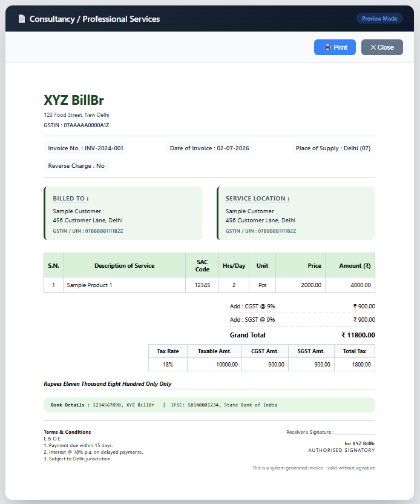Screen dimensions: 420x504
Task: Click the Bank Details bar
Action: coord(209,405)
